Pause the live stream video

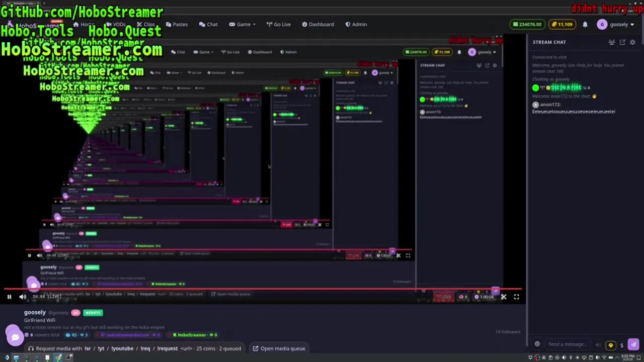(x=9, y=297)
